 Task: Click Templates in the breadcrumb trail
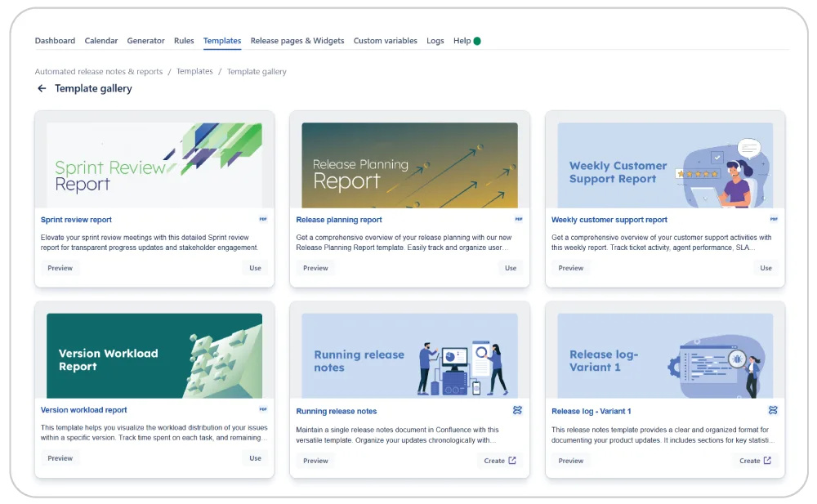tap(194, 72)
